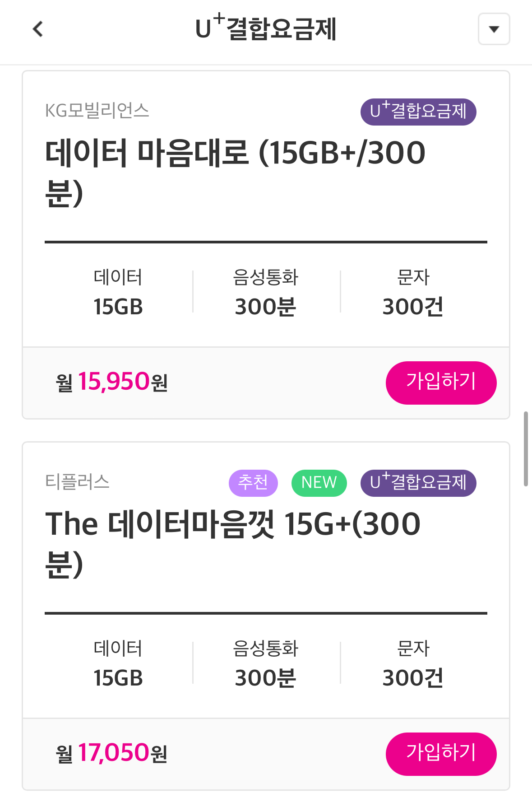This screenshot has width=532, height=798.
Task: Click 음성통화 300분 in the 티플러스 plan
Action: tap(265, 663)
